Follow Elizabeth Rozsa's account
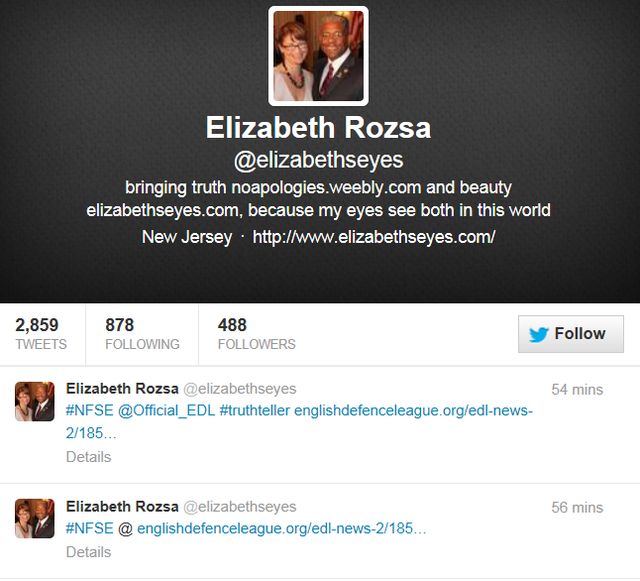This screenshot has width=640, height=581. click(571, 334)
